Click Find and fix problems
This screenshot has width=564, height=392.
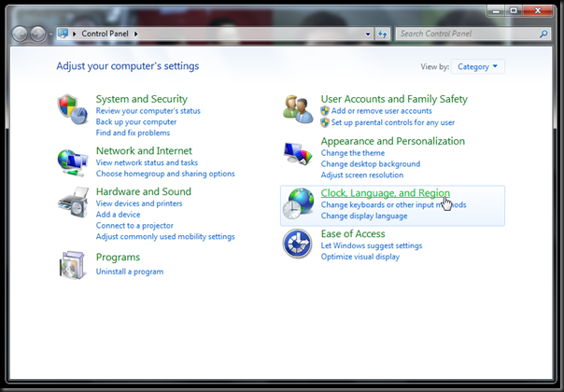(x=133, y=133)
